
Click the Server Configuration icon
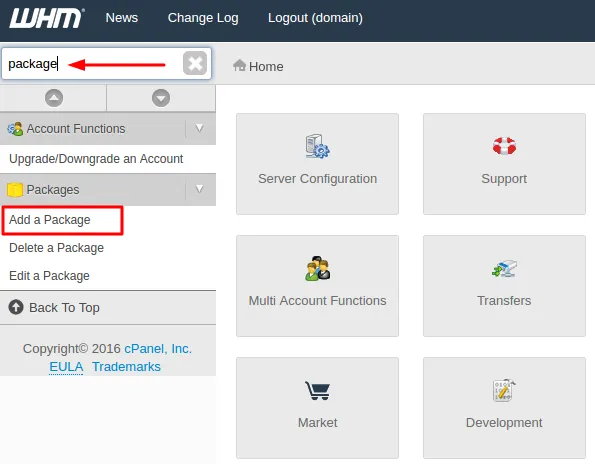coord(318,146)
